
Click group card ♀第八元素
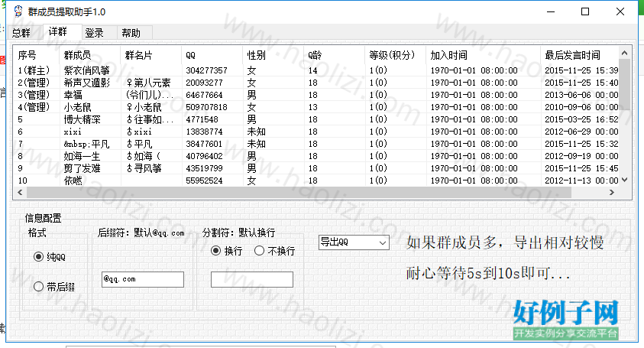(148, 83)
